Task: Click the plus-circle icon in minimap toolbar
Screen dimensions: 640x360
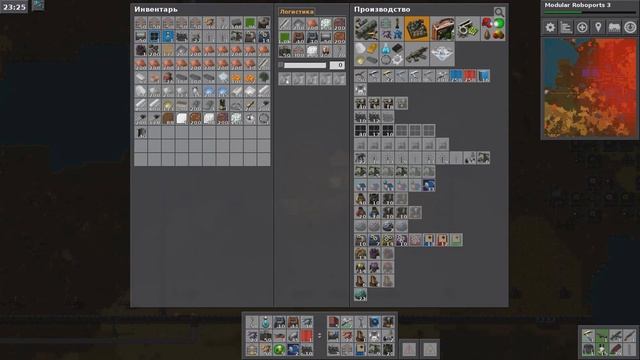Action: coord(582,27)
